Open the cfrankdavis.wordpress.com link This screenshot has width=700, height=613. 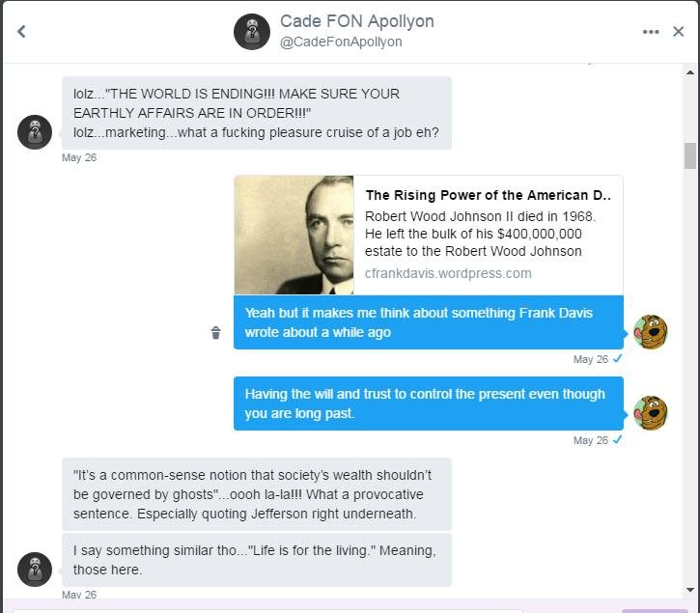click(x=448, y=273)
